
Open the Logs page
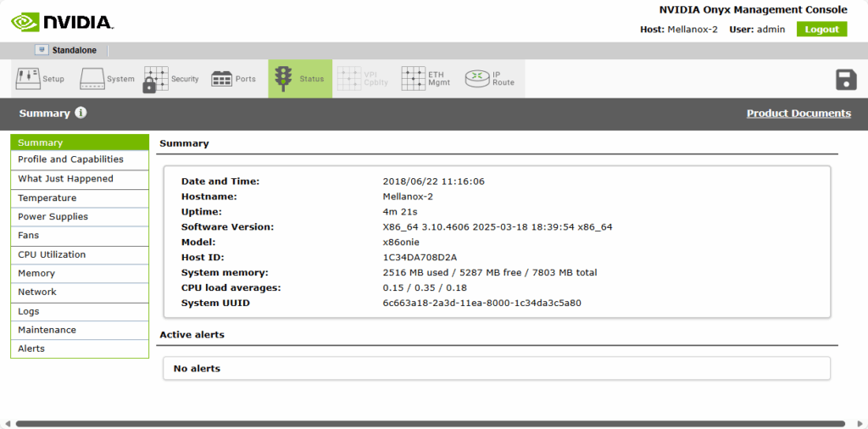[80, 312]
